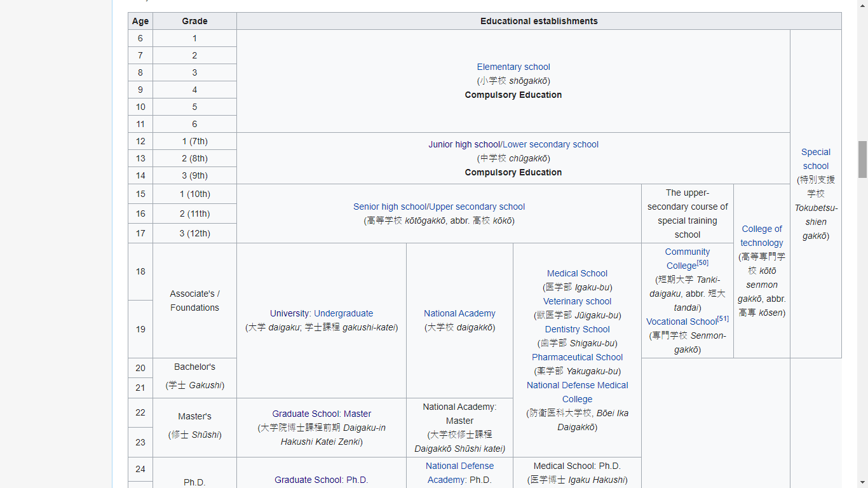
Task: Visit the College of technology link
Action: coord(762,236)
